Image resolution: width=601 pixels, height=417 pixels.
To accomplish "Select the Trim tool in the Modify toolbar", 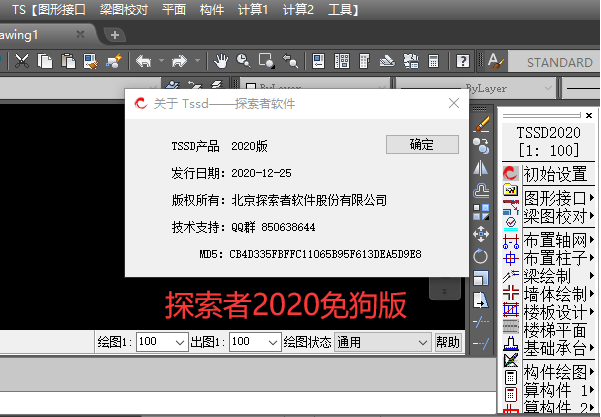I will click(x=481, y=322).
